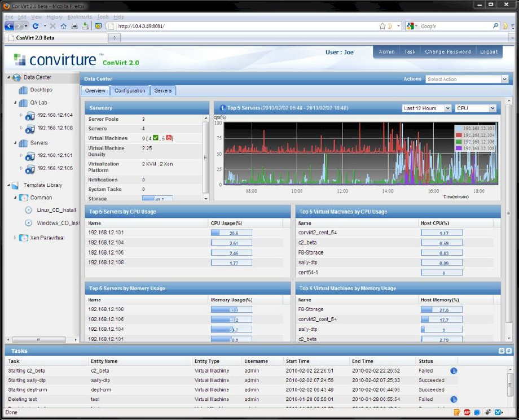The height and width of the screenshot is (420, 519).
Task: Click the Logout button
Action: 489,52
